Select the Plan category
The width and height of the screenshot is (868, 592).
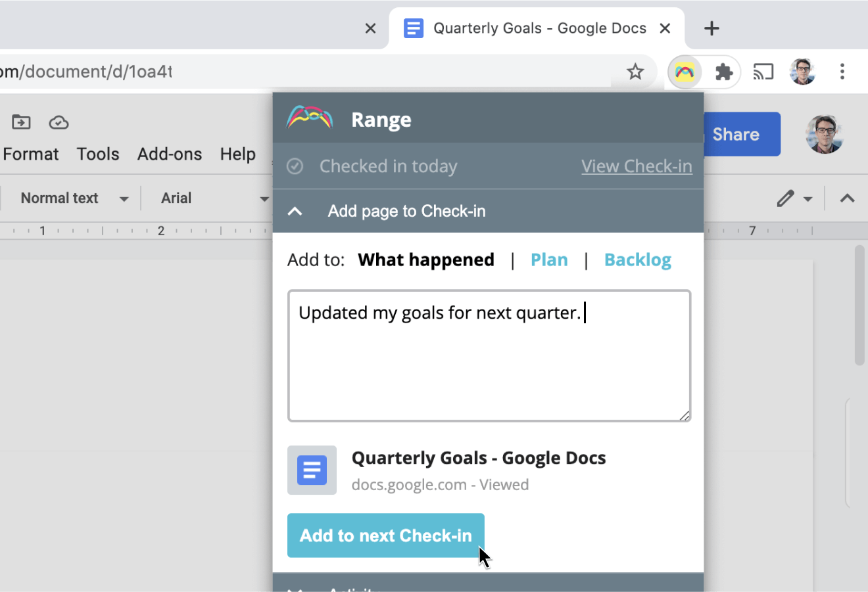549,260
